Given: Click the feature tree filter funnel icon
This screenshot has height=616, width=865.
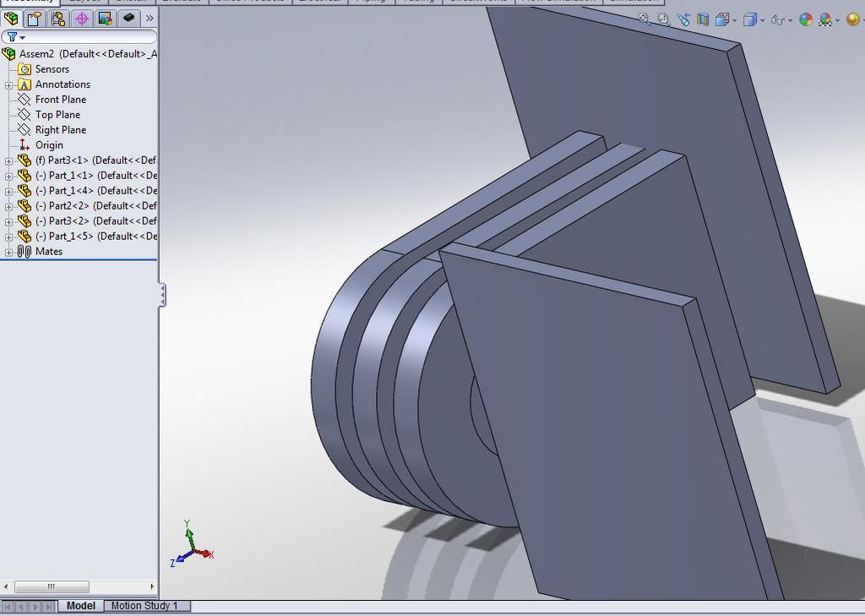Looking at the screenshot, I should pyautogui.click(x=12, y=37).
